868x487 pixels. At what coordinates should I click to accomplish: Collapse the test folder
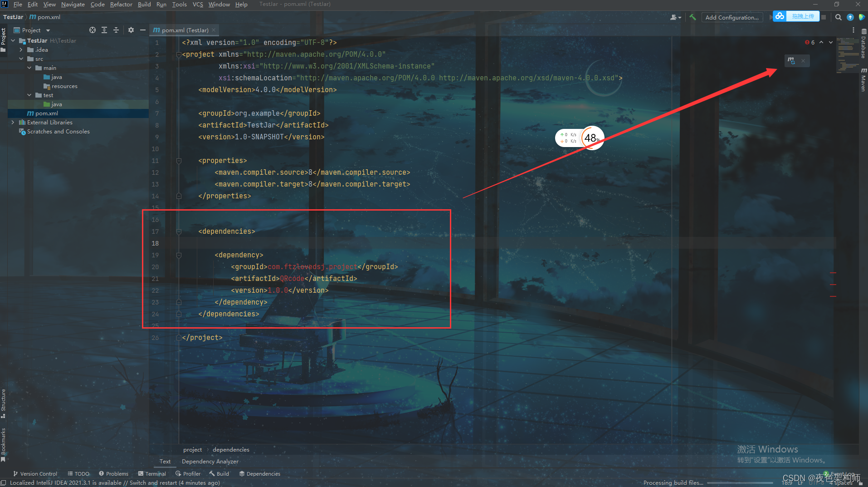[29, 95]
